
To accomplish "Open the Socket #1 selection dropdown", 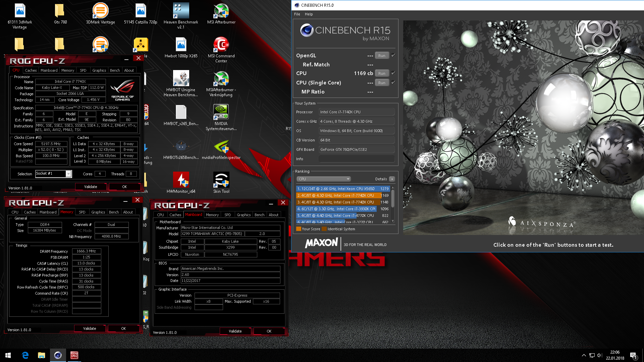I will (68, 174).
